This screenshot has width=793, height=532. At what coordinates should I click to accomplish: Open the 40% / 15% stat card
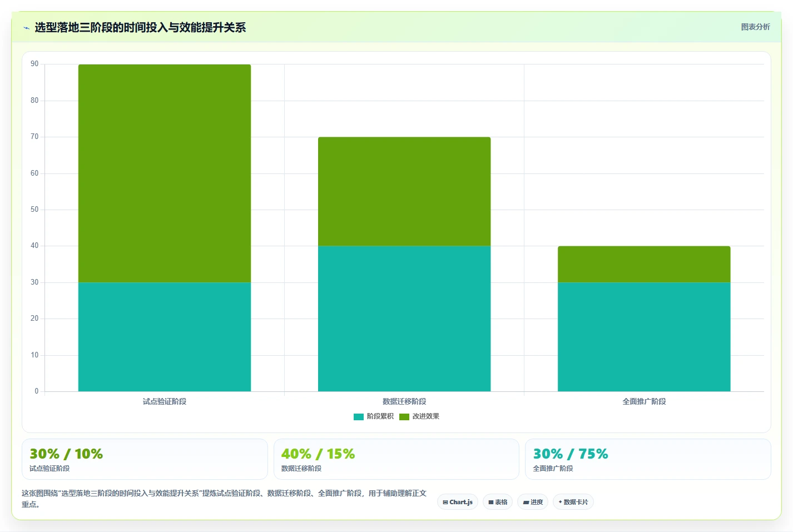396,459
